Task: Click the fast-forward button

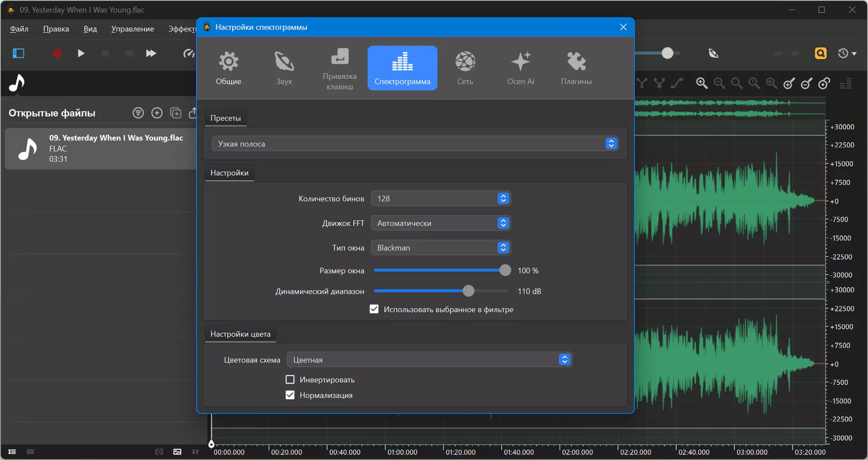Action: point(151,53)
